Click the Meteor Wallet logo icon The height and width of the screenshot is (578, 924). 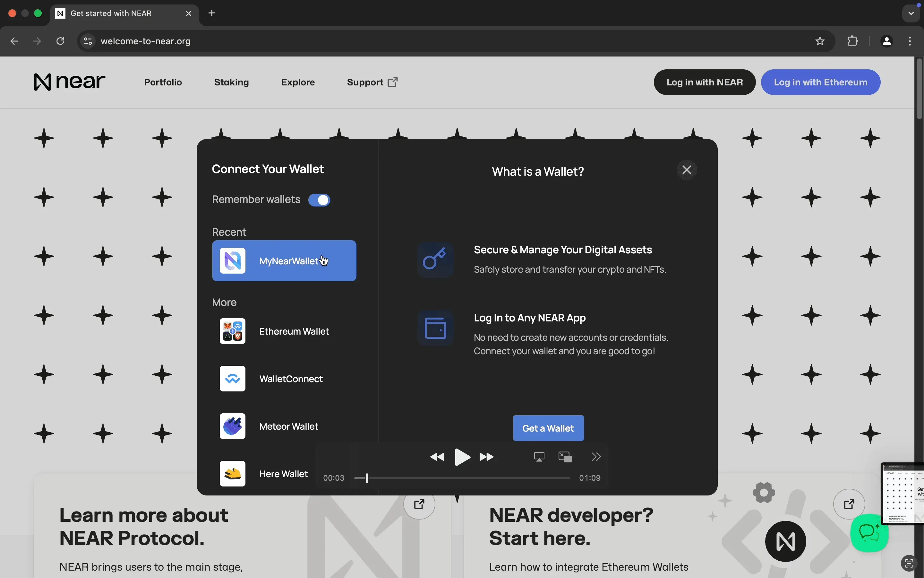233,426
